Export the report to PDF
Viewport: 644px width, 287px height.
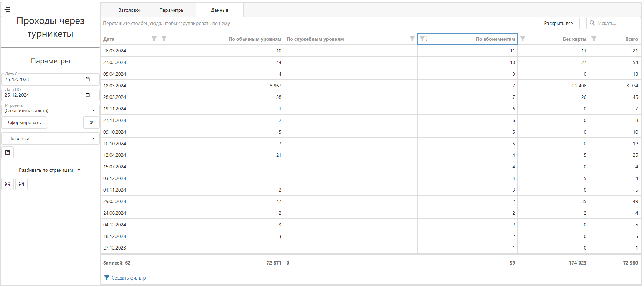(x=21, y=184)
